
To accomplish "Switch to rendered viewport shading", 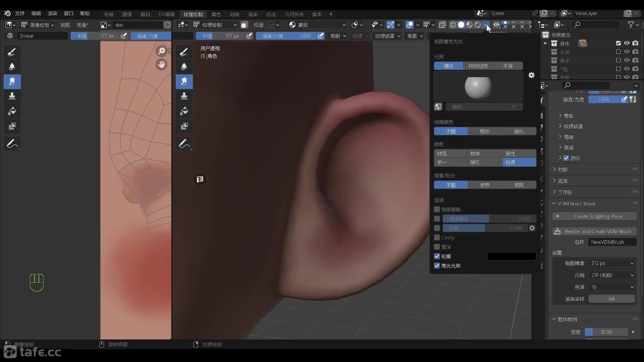I will coord(478,25).
